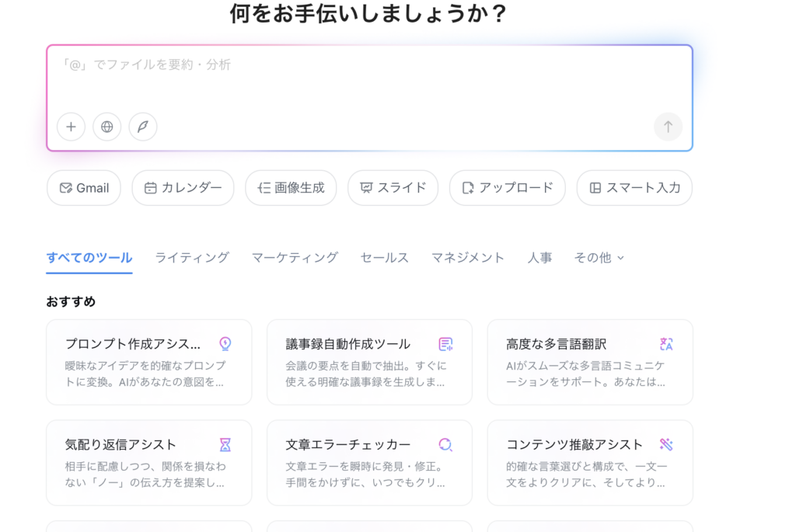Open the 議事録自動作成ツール title
This screenshot has height=532, width=796.
point(347,344)
